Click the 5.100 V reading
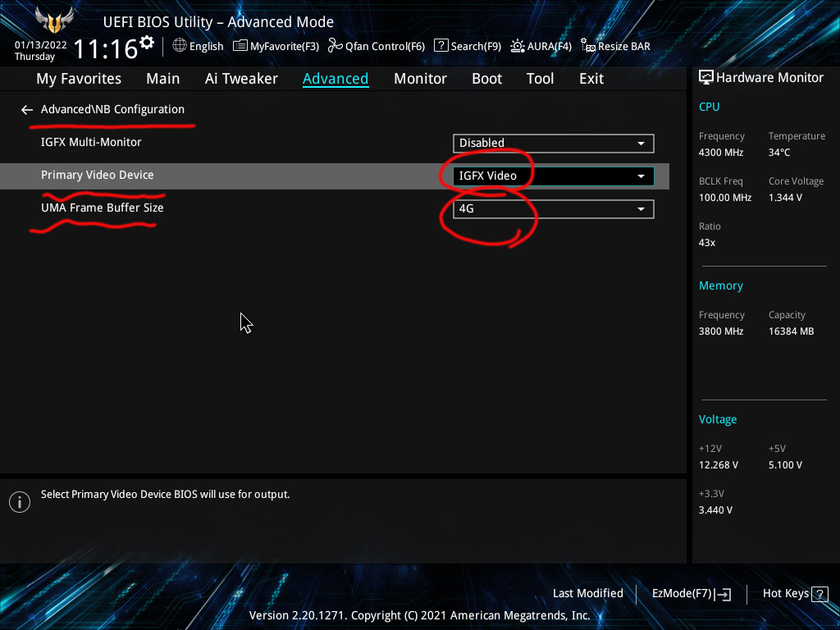The image size is (840, 630). (x=785, y=465)
